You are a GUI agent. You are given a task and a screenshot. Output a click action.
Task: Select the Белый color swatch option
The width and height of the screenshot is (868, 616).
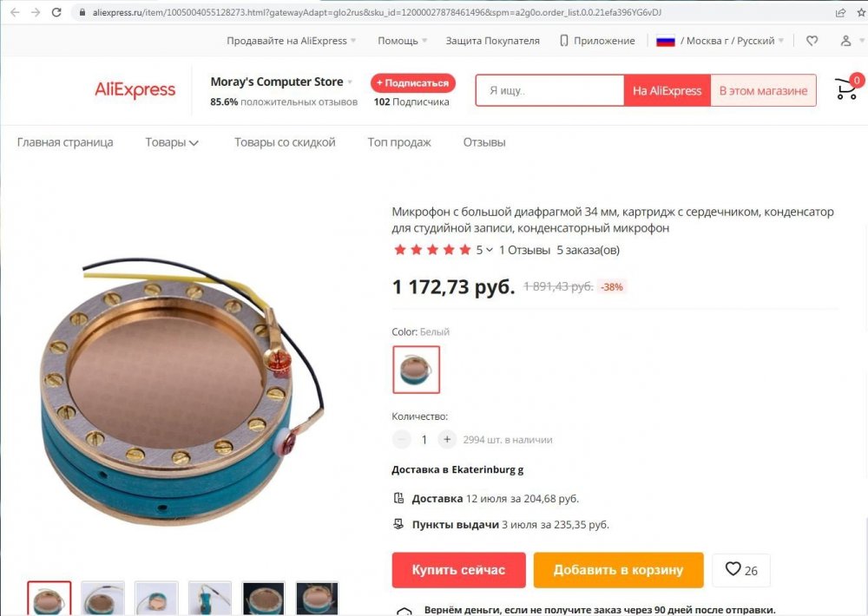[x=417, y=370]
